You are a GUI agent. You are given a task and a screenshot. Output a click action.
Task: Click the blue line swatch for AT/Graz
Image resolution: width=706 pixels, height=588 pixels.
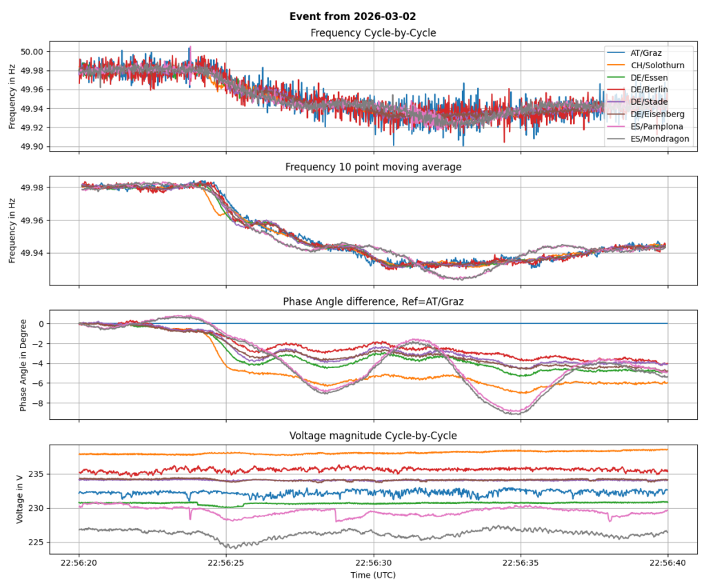(x=616, y=52)
